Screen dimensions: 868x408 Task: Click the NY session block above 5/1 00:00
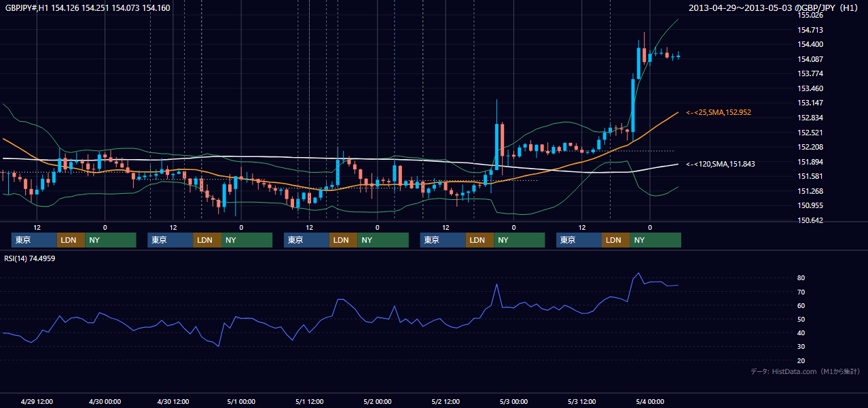247,240
